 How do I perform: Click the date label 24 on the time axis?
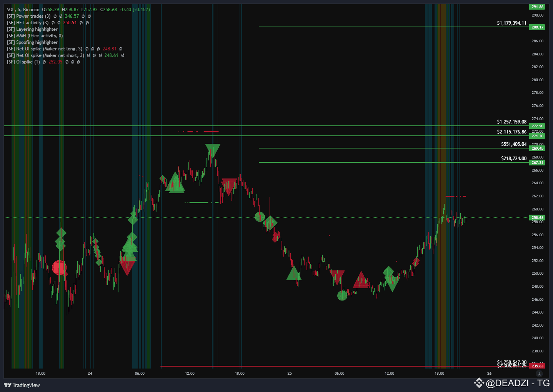[90, 373]
